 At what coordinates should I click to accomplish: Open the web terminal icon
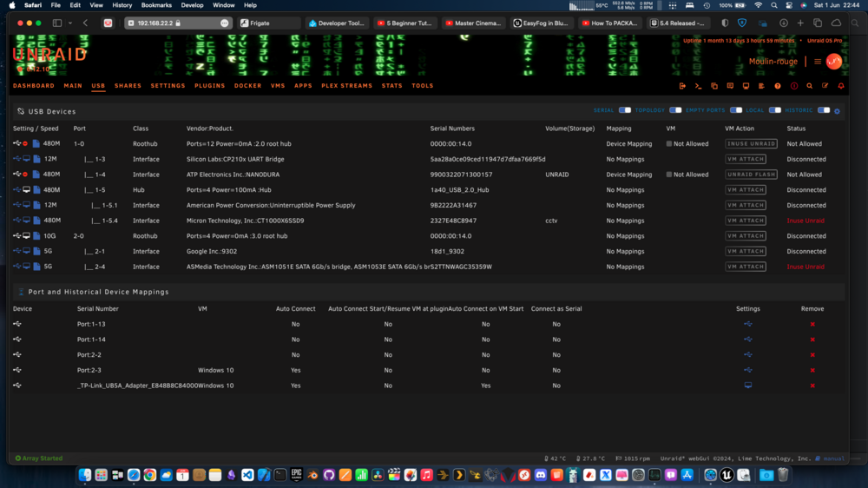(698, 87)
